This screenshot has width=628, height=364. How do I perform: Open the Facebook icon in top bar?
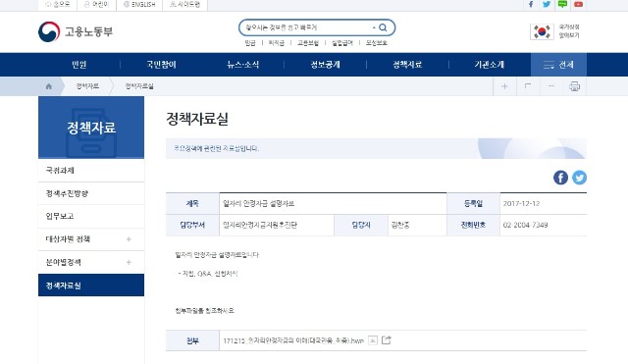point(531,4)
